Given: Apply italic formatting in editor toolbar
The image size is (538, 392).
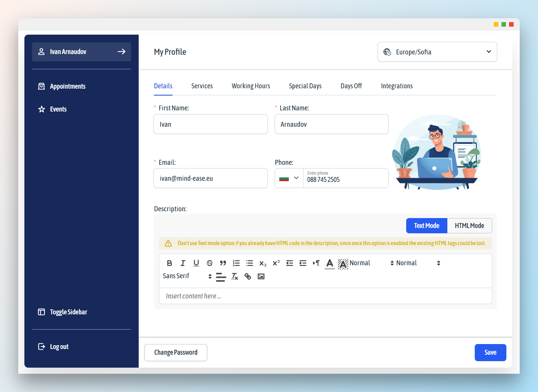Looking at the screenshot, I should coord(183,263).
